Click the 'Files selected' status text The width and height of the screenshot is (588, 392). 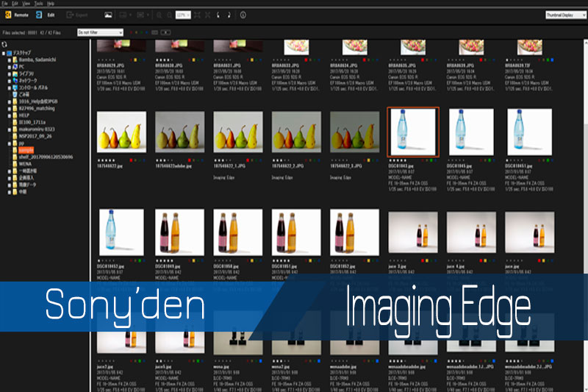pos(32,32)
